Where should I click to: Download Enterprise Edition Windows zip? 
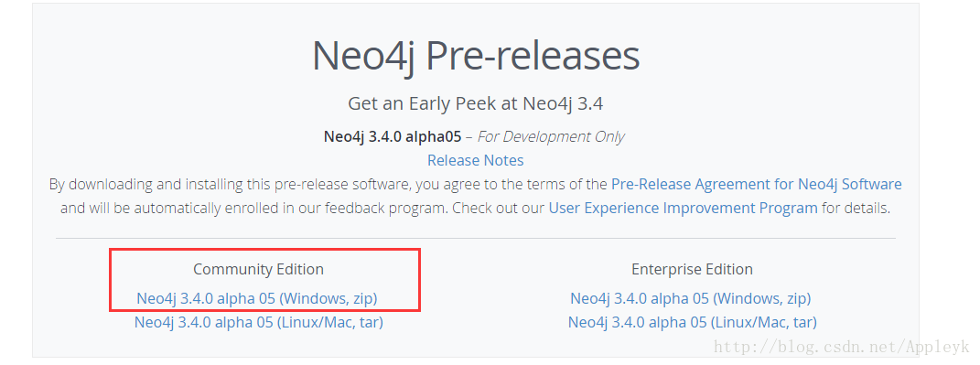tap(691, 299)
